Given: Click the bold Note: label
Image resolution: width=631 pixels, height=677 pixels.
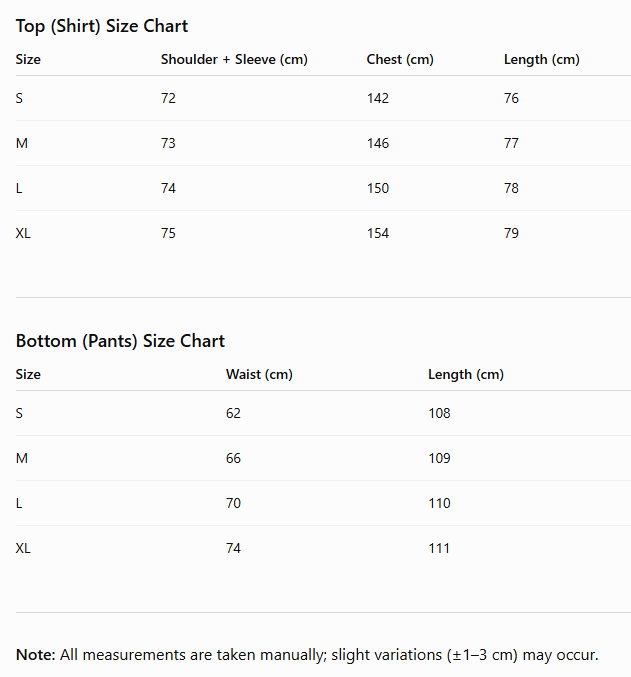Looking at the screenshot, I should click(x=36, y=655).
